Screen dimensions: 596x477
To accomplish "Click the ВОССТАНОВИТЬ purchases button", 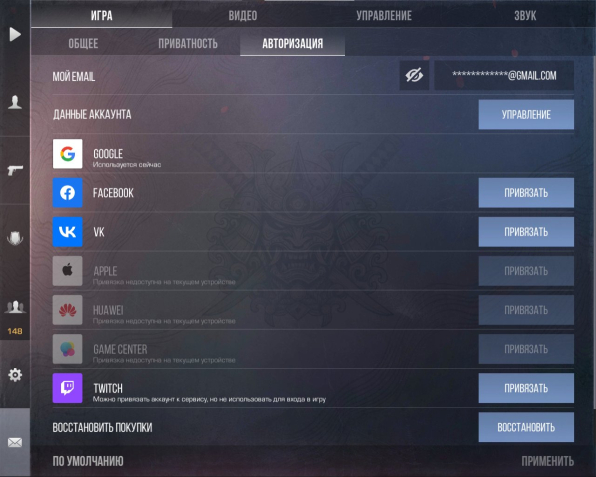I will tap(526, 427).
